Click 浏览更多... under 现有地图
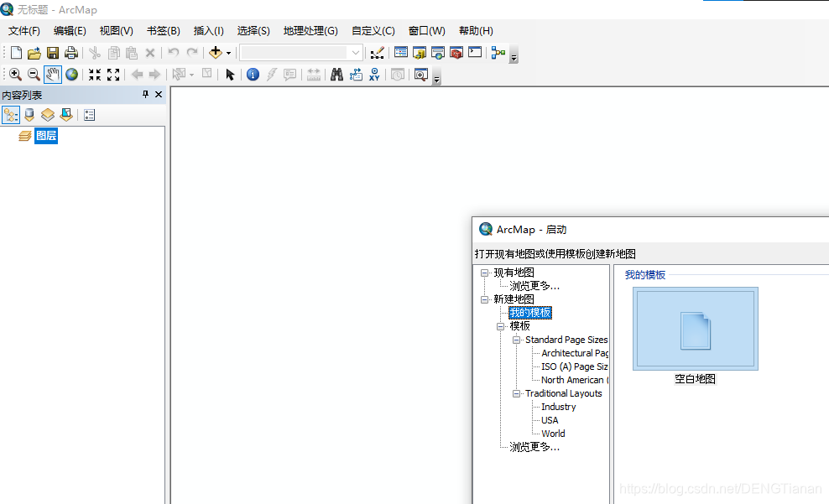 coord(534,286)
